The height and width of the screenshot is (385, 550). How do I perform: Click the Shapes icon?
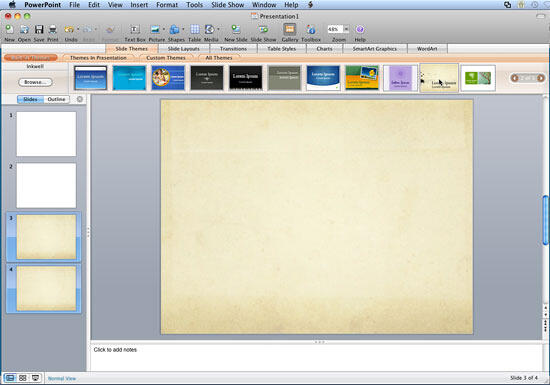[174, 29]
